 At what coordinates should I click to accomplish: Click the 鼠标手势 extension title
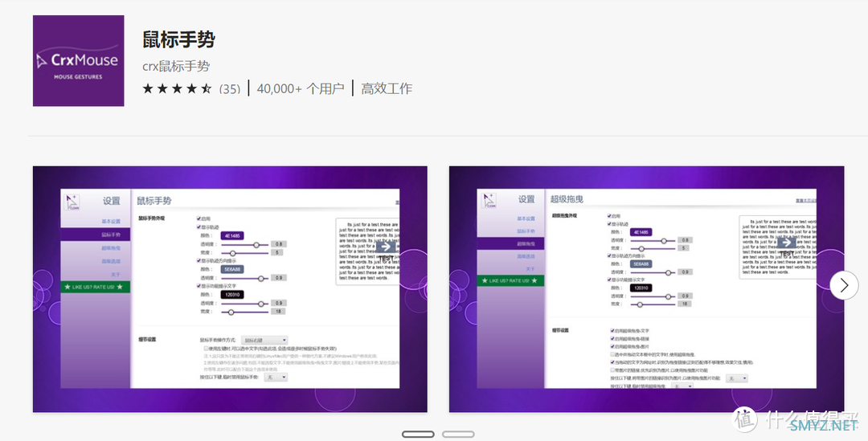[178, 40]
